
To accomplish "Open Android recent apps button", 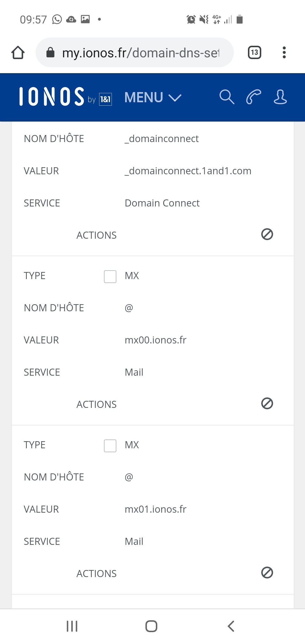I will pos(72,626).
